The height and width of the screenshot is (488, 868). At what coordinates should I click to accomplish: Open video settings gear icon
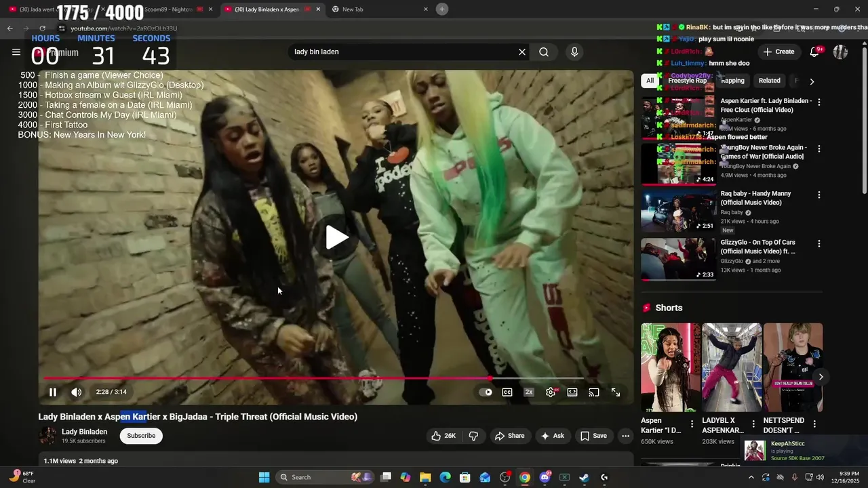point(551,392)
